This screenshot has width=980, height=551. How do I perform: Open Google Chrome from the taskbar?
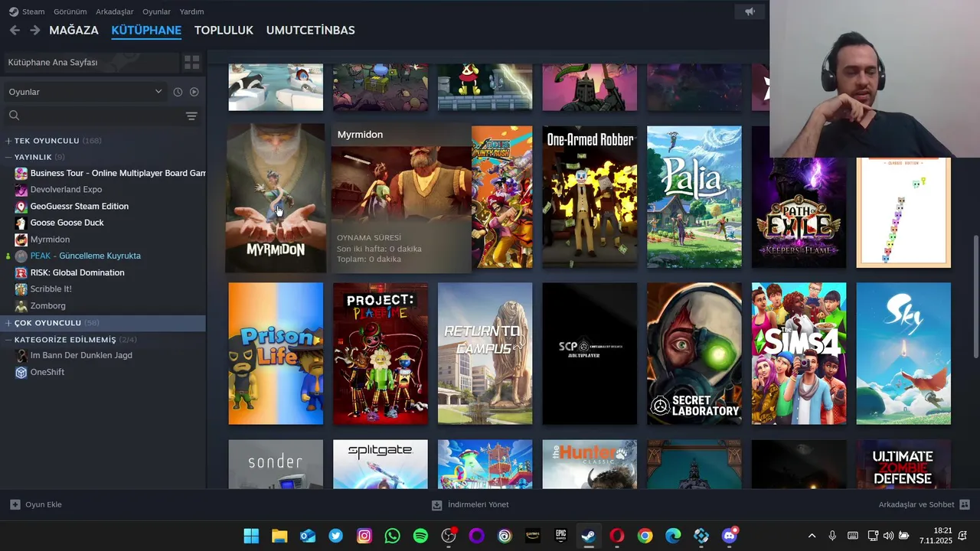click(645, 536)
